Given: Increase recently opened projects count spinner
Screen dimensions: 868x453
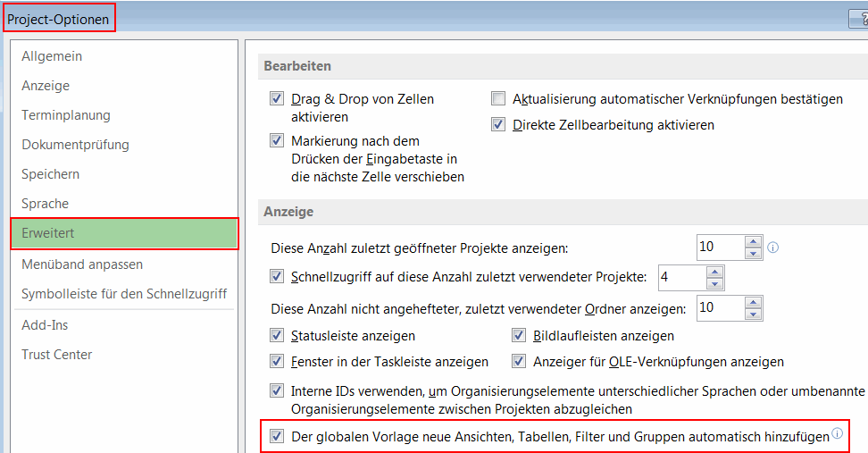Looking at the screenshot, I should click(x=754, y=241).
